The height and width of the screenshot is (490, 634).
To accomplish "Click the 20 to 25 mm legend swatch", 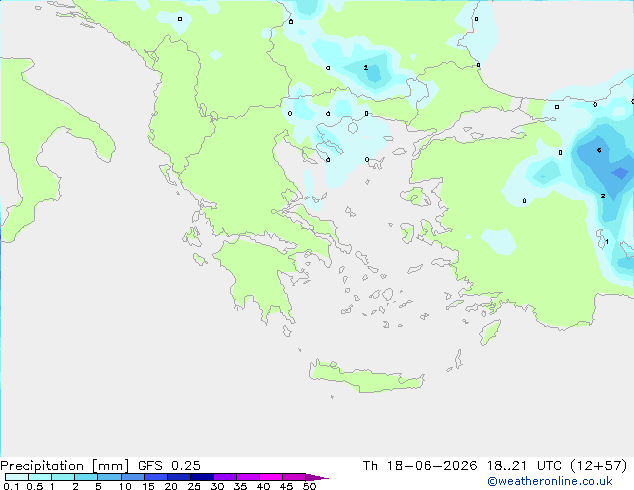I will (x=179, y=477).
